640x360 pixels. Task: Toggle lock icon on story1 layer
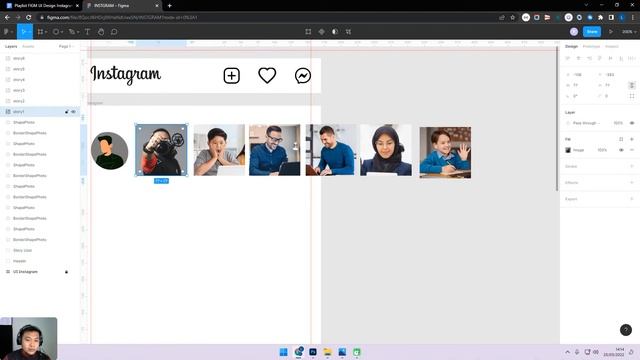(x=67, y=111)
